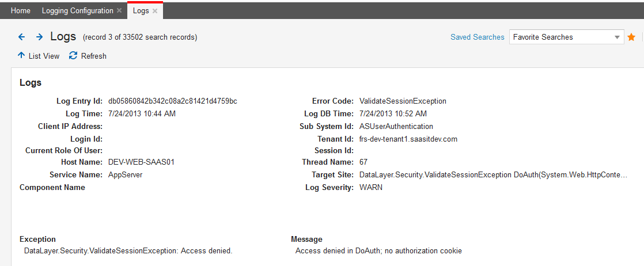Screen dimensions: 644x266
Task: Return to List View
Action: [x=39, y=56]
